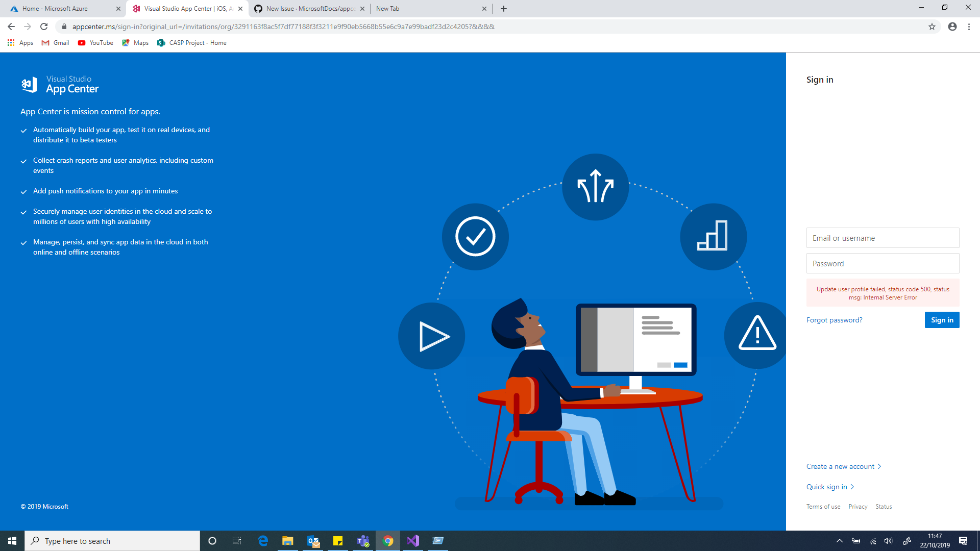The width and height of the screenshot is (980, 551).
Task: Open Chrome profile avatar icon
Action: pyautogui.click(x=952, y=27)
